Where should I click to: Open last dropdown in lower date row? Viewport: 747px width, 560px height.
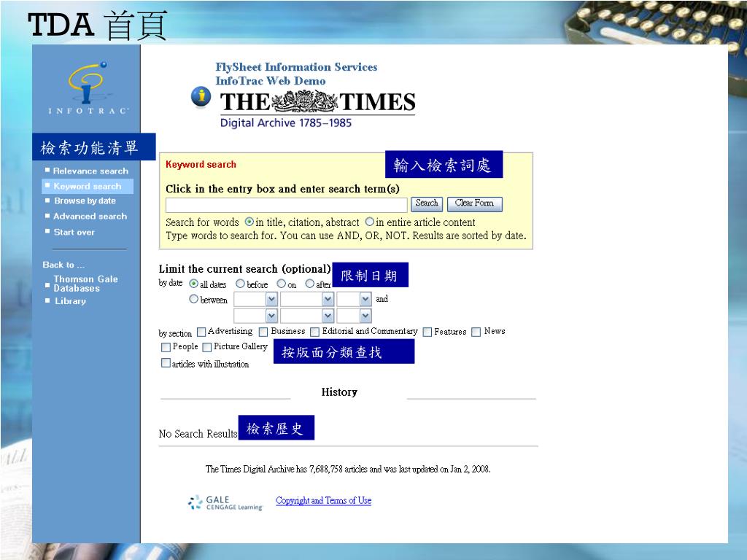point(354,316)
